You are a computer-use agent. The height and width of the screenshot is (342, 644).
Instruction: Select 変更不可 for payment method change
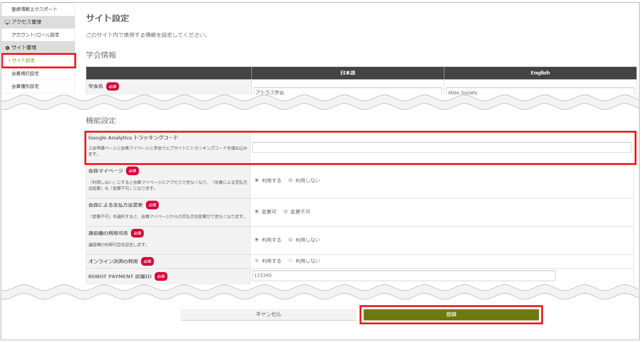coord(286,212)
